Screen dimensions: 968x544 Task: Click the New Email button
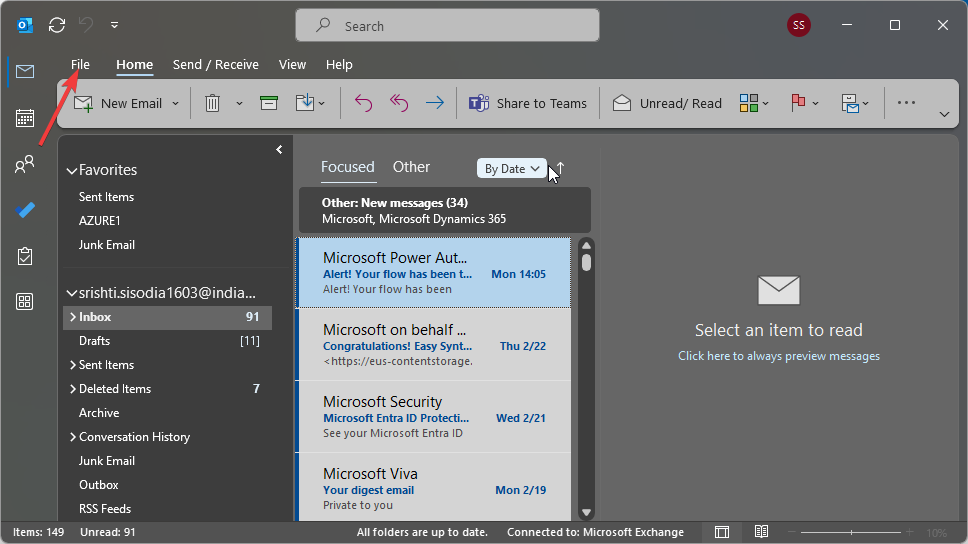[118, 103]
